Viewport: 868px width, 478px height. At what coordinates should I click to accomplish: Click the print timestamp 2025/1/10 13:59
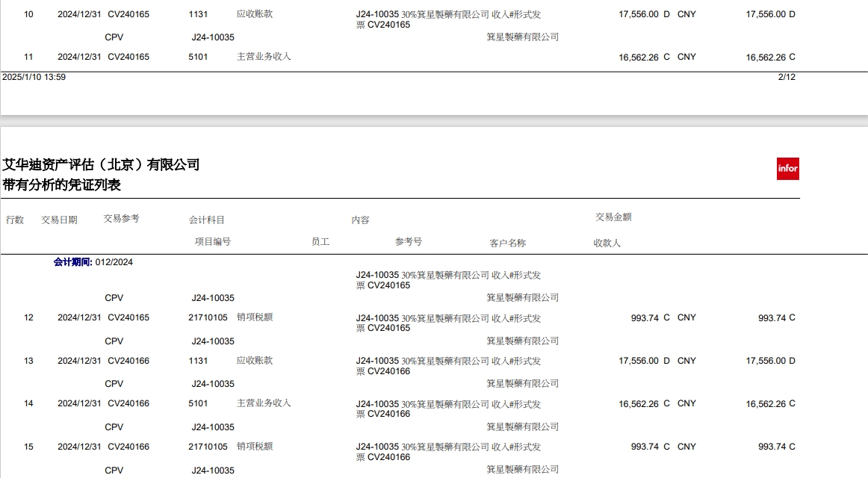coord(34,77)
